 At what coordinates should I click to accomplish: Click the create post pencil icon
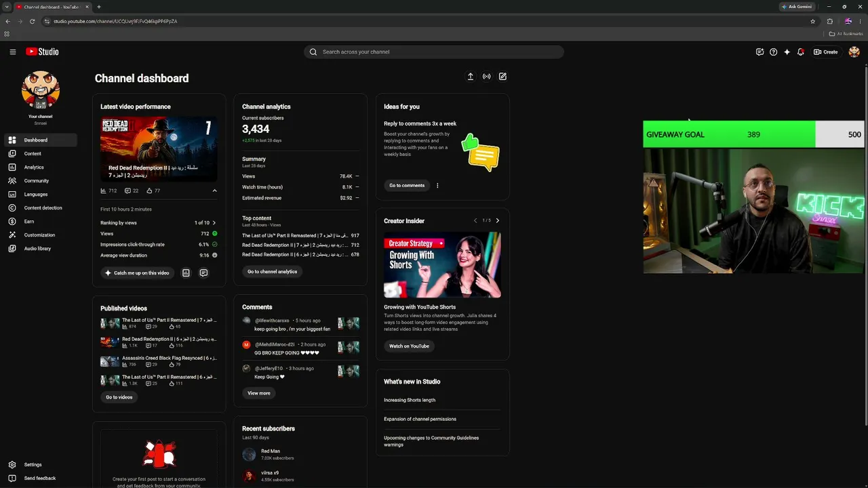point(502,77)
